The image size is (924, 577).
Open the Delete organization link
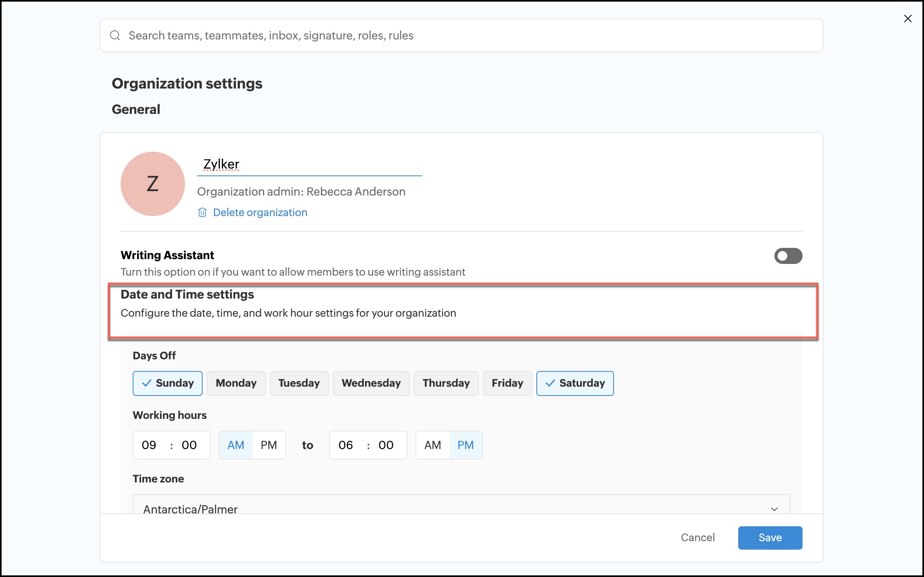(x=260, y=212)
